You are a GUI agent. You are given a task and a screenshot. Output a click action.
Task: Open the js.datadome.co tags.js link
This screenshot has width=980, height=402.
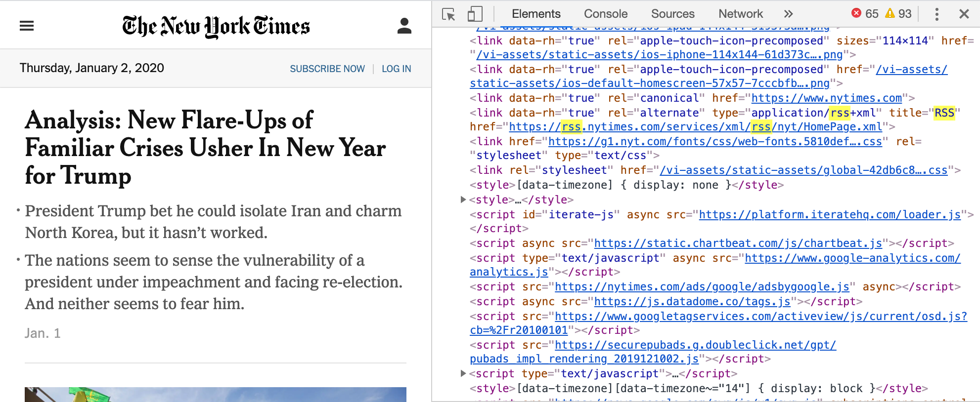(x=692, y=301)
